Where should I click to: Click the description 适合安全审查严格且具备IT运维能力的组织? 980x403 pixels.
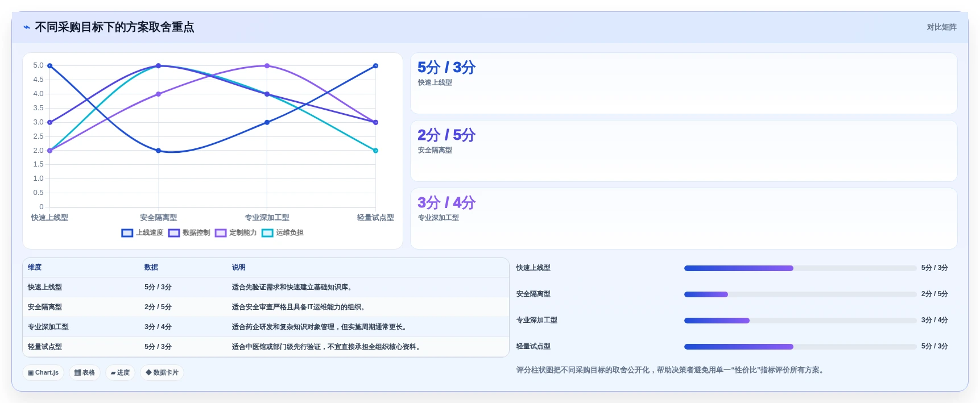tap(300, 307)
